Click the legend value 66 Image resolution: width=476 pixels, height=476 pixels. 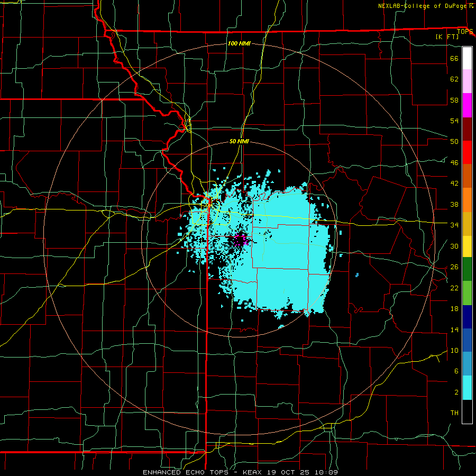click(454, 58)
